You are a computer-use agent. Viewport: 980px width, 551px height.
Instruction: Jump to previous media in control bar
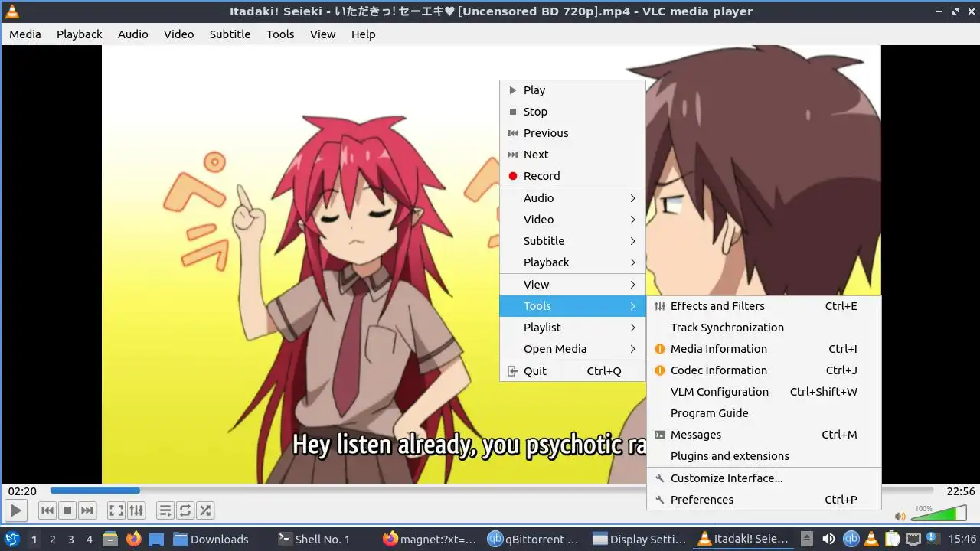click(x=47, y=510)
